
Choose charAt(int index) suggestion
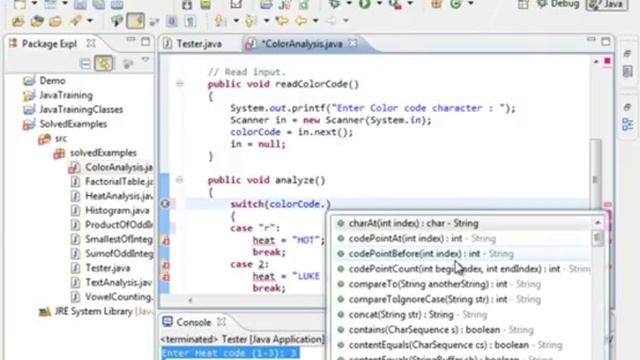[462, 223]
